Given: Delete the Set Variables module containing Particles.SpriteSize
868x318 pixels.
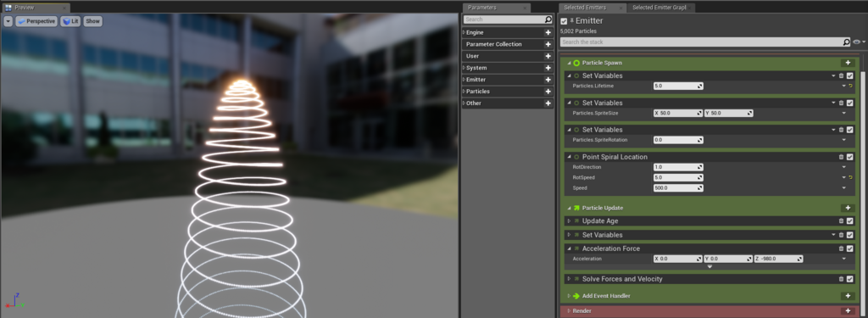Looking at the screenshot, I should [x=842, y=103].
